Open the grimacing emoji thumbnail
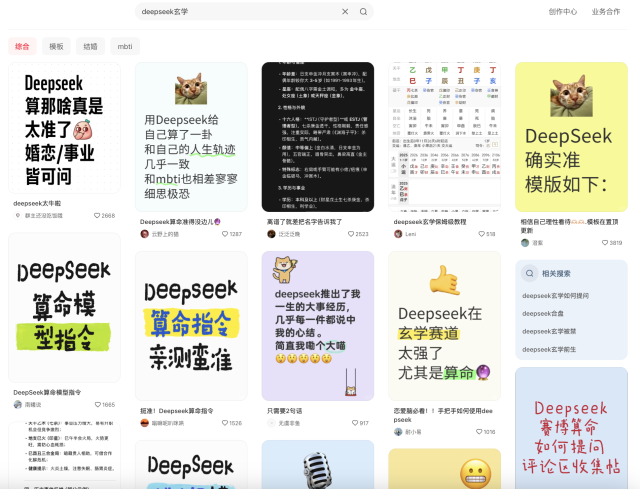 pyautogui.click(x=444, y=469)
